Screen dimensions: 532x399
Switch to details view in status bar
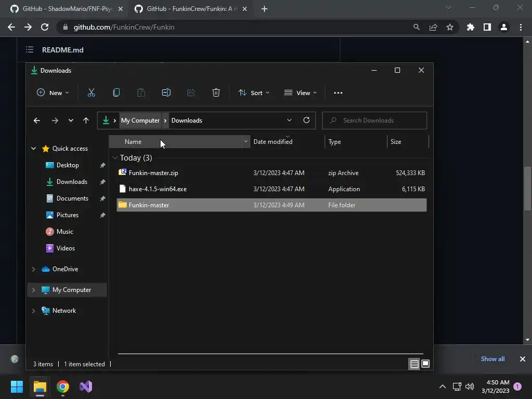(414, 364)
